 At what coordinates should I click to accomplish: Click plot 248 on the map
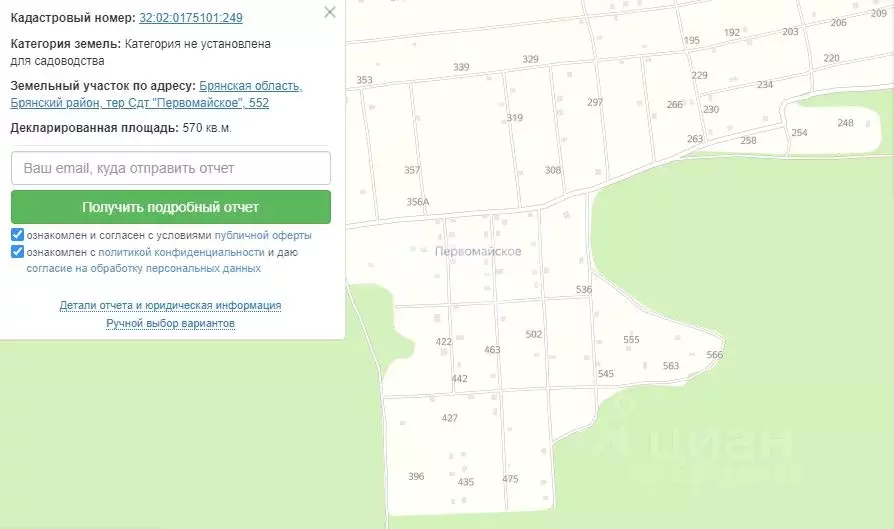[x=845, y=123]
